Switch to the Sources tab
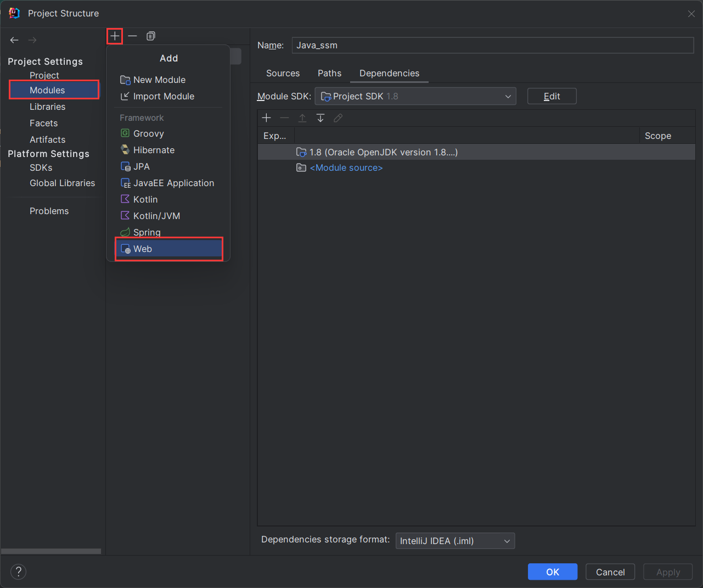 [x=283, y=74]
